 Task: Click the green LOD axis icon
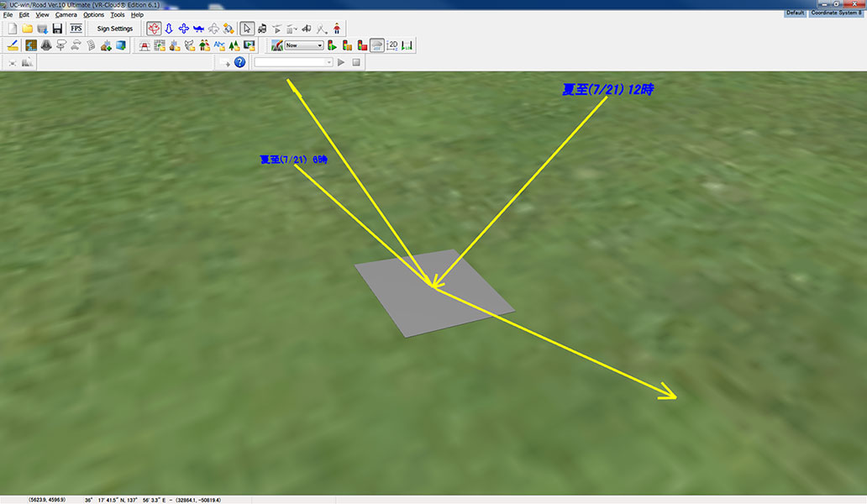point(407,45)
